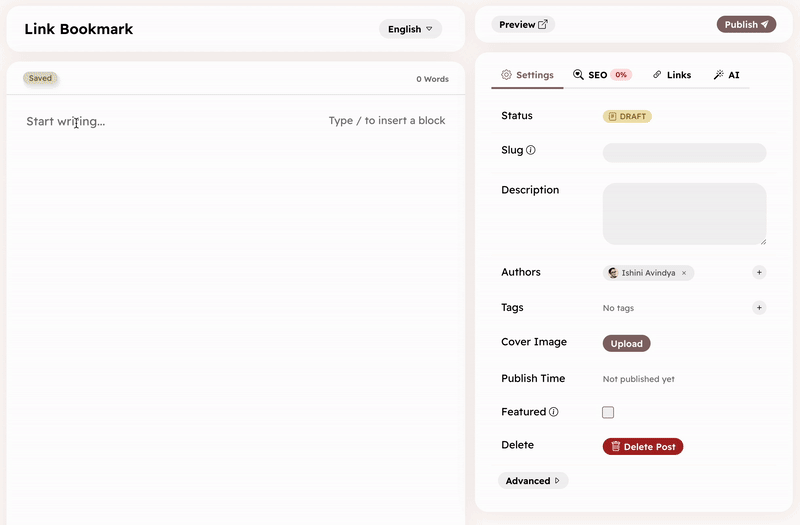Add an author with the plus icon
Viewport: 800px width, 525px height.
pyautogui.click(x=759, y=272)
